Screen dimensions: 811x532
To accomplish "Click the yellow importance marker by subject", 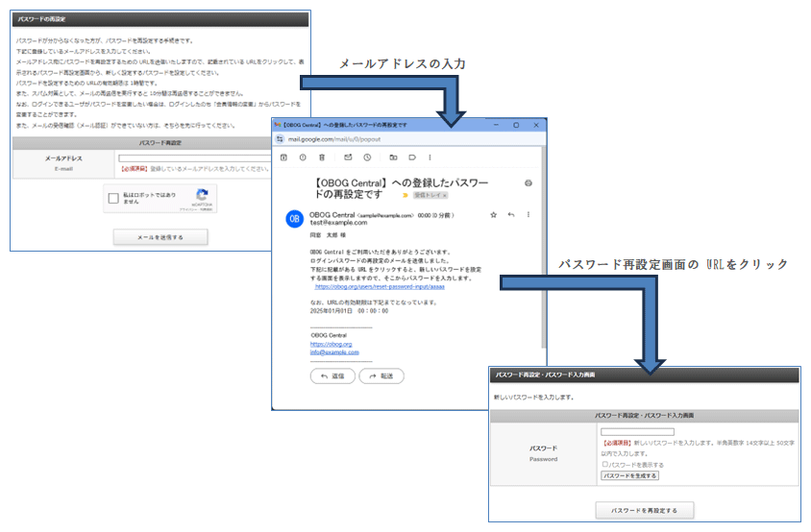I will 405,196.
